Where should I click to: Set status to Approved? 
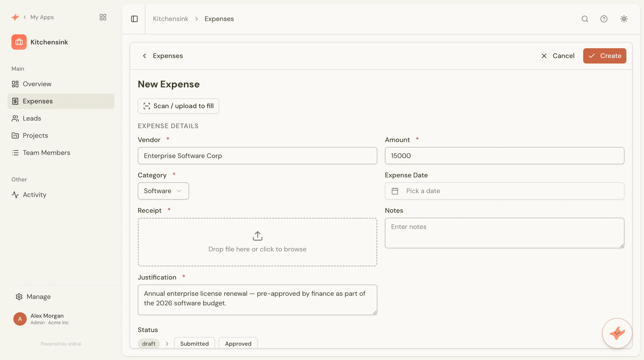pos(238,343)
